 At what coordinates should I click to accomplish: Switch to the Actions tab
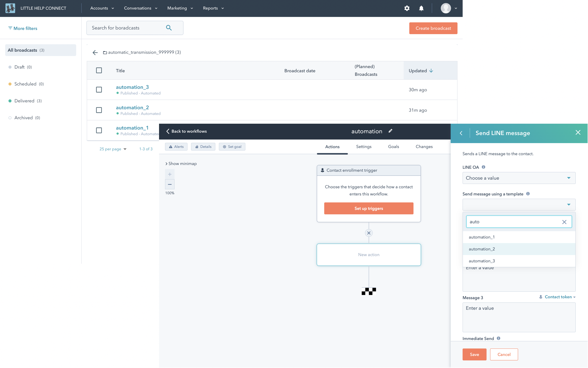[332, 147]
